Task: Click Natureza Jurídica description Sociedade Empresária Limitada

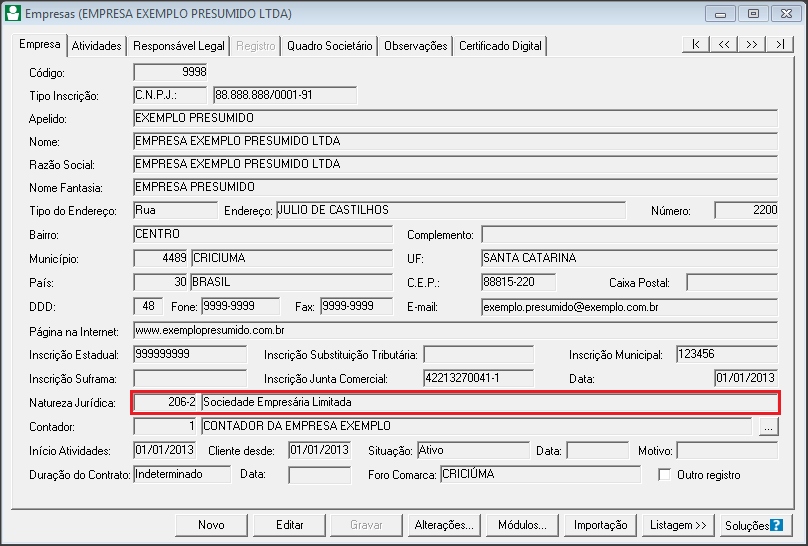Action: [489, 402]
